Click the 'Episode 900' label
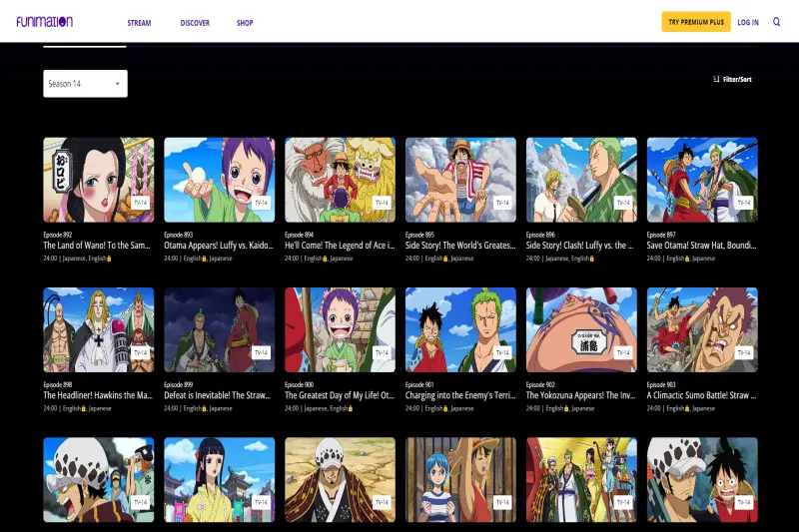 click(x=299, y=385)
